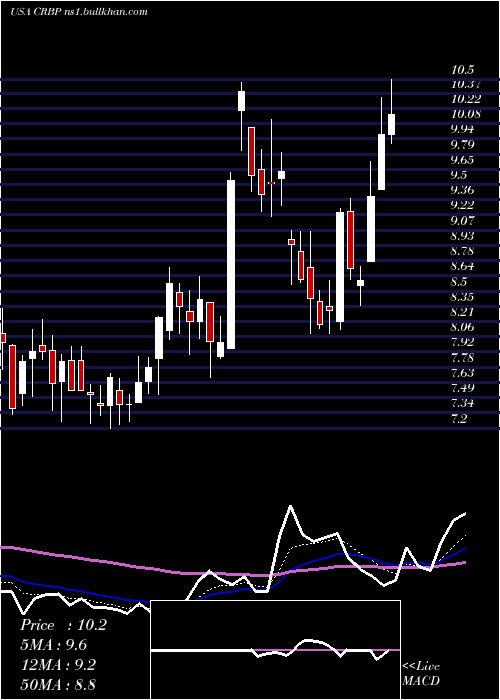Click the '12MA : 9.2' readout
The height and width of the screenshot is (700, 500).
point(57,664)
